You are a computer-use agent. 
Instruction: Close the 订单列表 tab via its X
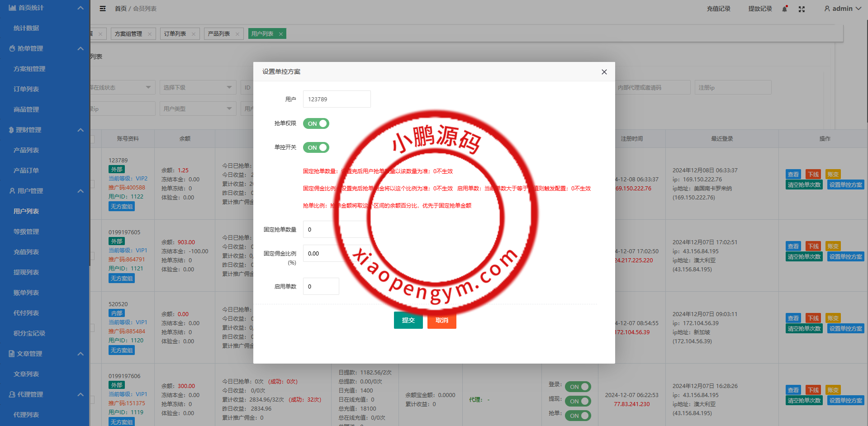[194, 34]
